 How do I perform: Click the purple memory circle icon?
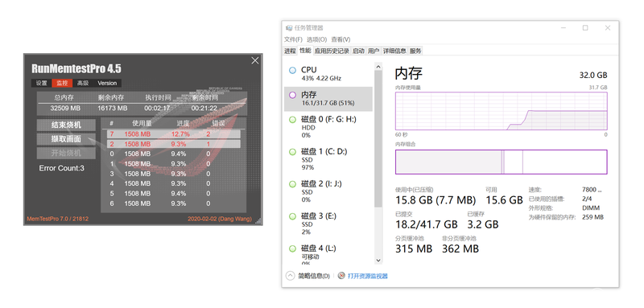click(x=292, y=95)
